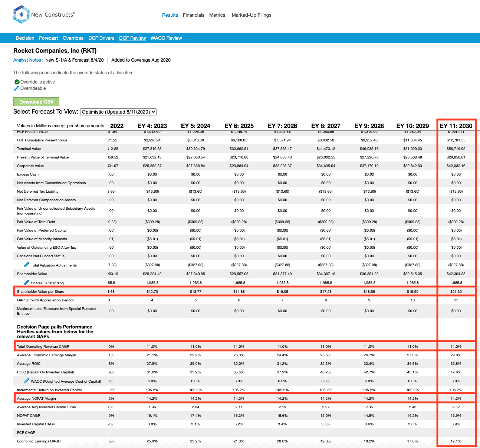Click the Corporate Value row label

point(30,166)
